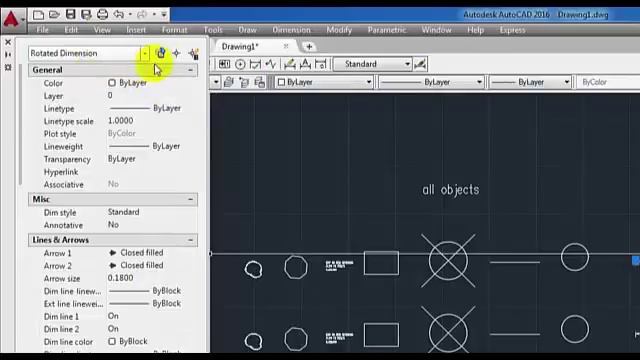Click the Jogged Linear toolbar icon
Viewport: 640px width, 360px height.
(271, 64)
